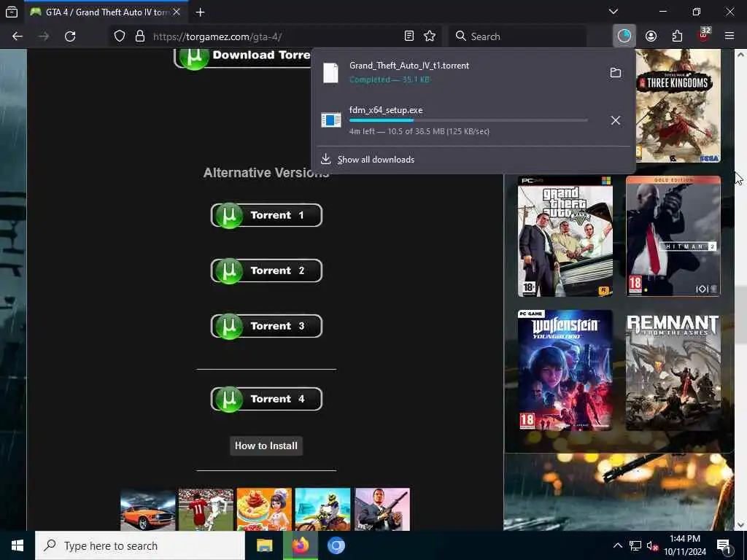Click the muted volume tray icon
The width and height of the screenshot is (747, 560).
[653, 545]
